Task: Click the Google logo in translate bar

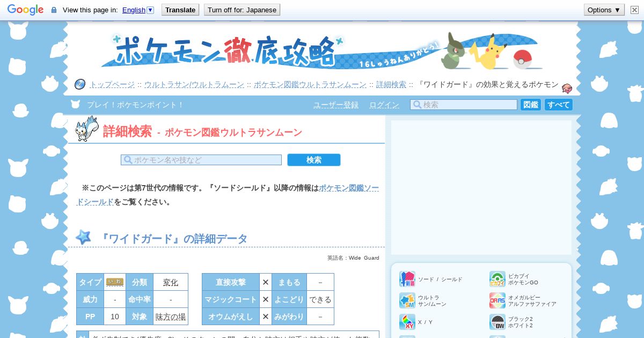Action: click(x=25, y=10)
